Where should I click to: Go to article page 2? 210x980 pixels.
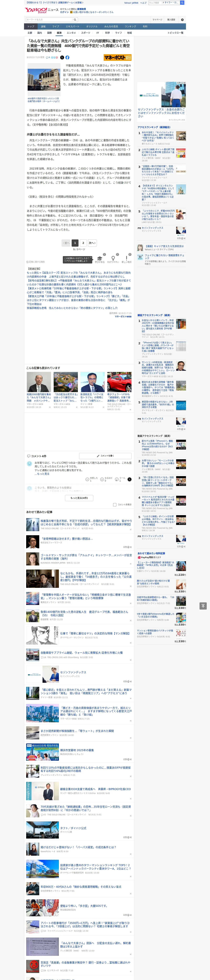coord(83,243)
